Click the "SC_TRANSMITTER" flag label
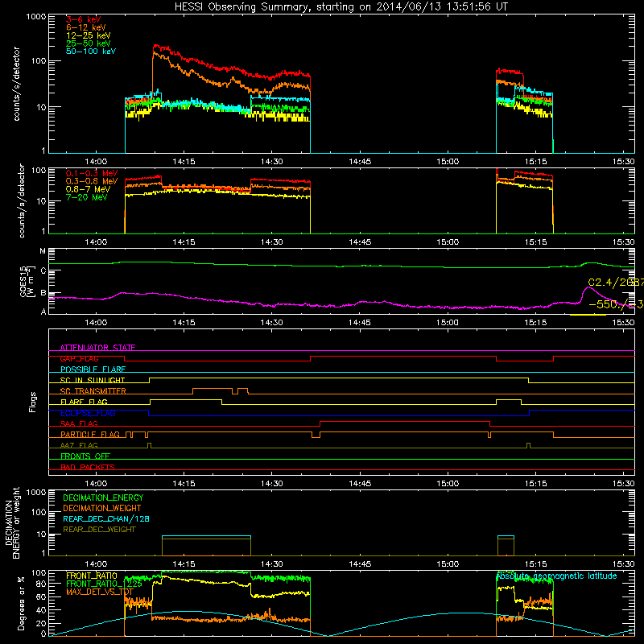This screenshot has height=644, width=644. (93, 391)
